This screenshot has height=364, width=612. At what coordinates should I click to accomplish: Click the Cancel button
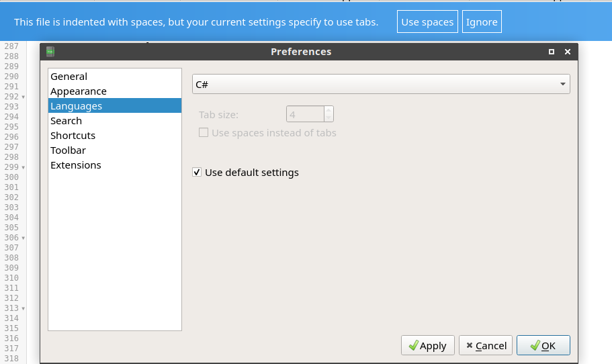click(x=486, y=345)
